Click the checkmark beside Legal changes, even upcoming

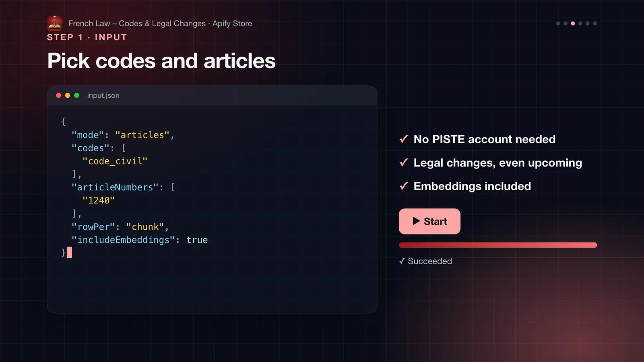point(404,162)
